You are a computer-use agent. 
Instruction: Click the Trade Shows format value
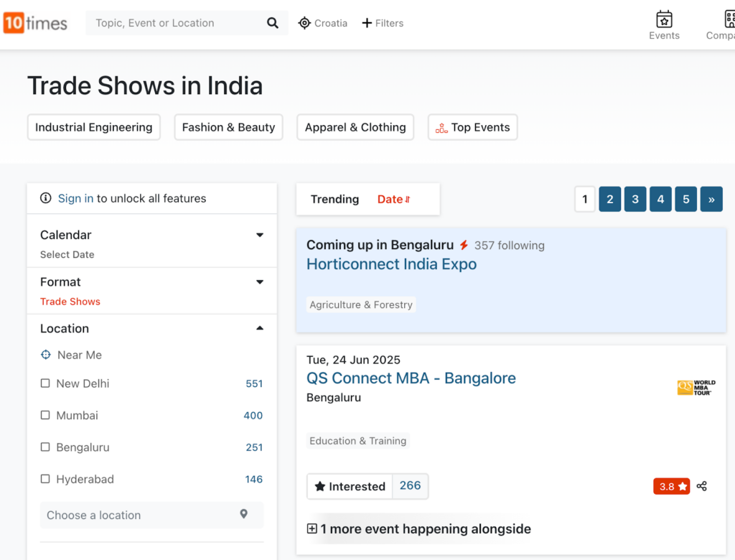pos(70,302)
